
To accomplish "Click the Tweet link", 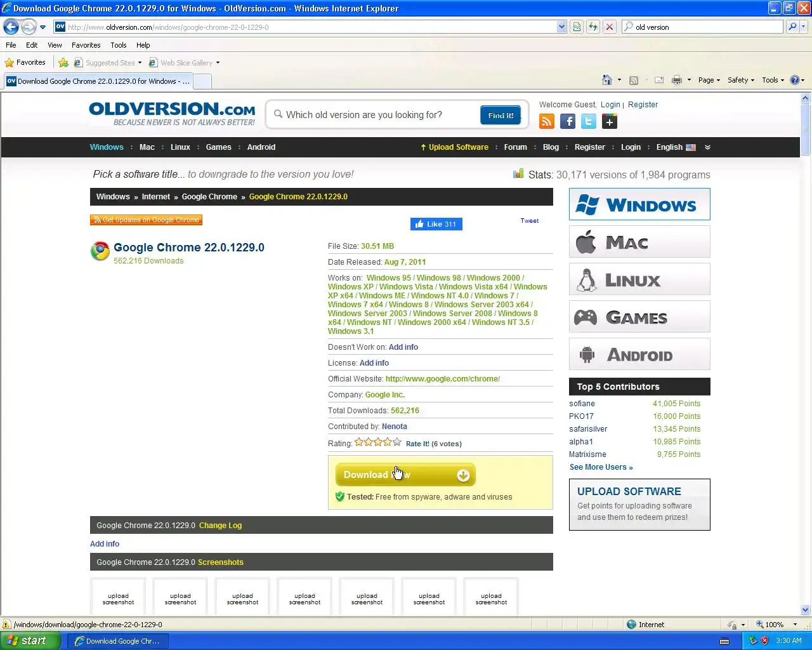I will tap(530, 221).
